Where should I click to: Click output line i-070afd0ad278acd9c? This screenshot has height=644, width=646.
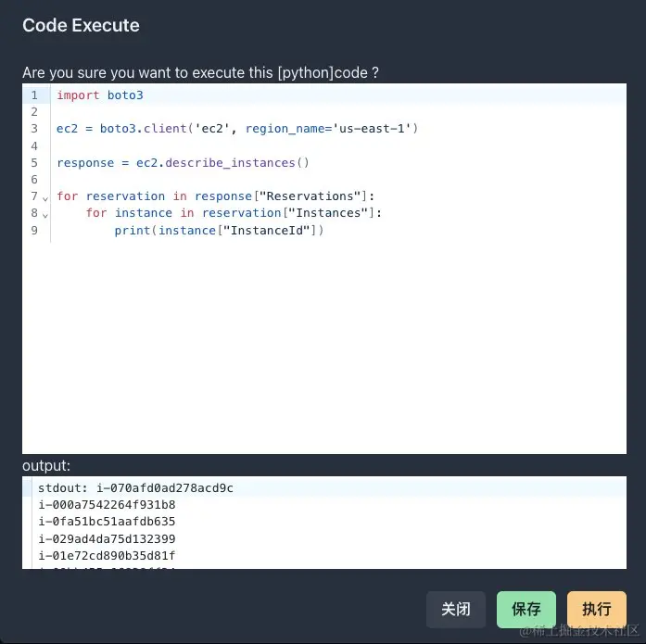(x=165, y=488)
